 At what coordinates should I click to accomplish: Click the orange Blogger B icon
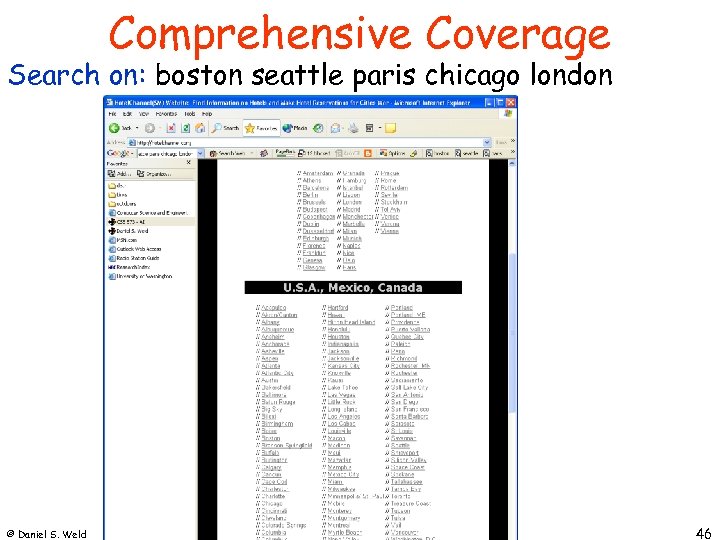coord(368,154)
